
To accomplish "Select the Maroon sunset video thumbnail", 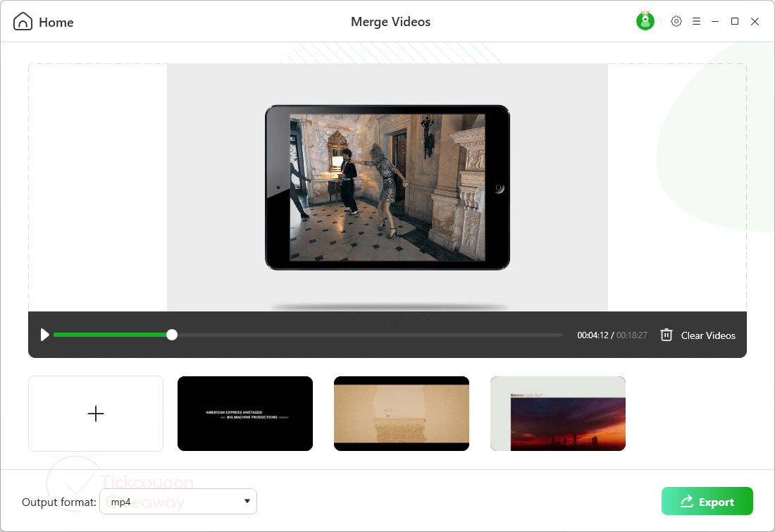I will click(558, 414).
